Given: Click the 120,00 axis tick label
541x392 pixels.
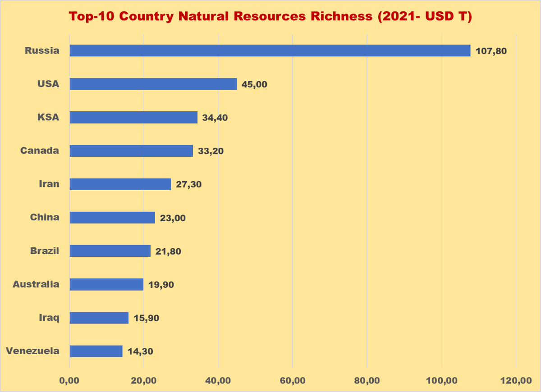Looking at the screenshot, I should tap(516, 381).
